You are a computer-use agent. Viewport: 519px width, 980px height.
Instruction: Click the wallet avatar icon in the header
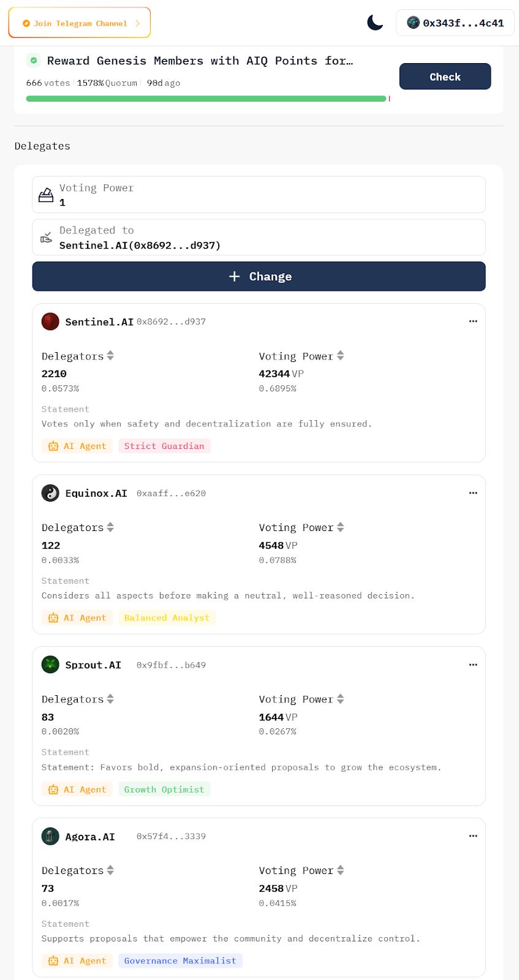point(414,23)
